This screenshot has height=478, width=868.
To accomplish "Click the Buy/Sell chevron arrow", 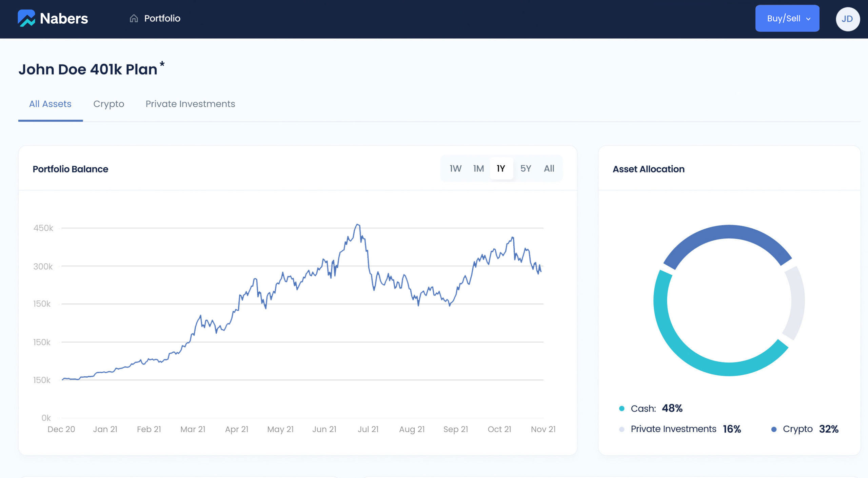I will 808,19.
